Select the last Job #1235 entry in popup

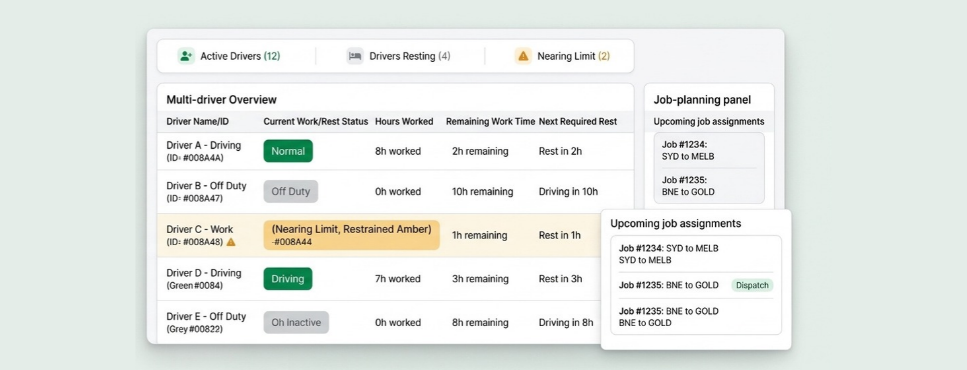[x=696, y=316]
